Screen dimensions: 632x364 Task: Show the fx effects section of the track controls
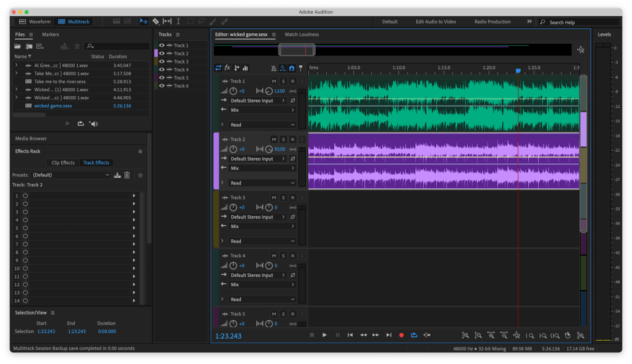(x=227, y=68)
